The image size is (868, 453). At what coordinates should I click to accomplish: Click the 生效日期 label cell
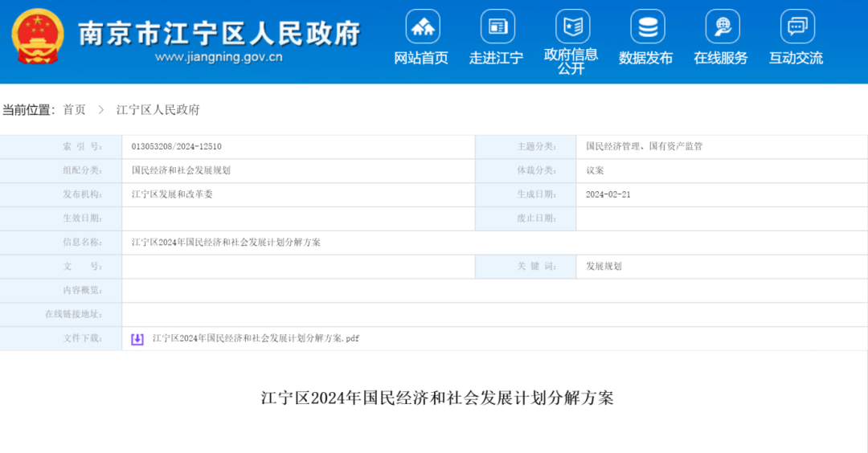pyautogui.click(x=61, y=218)
